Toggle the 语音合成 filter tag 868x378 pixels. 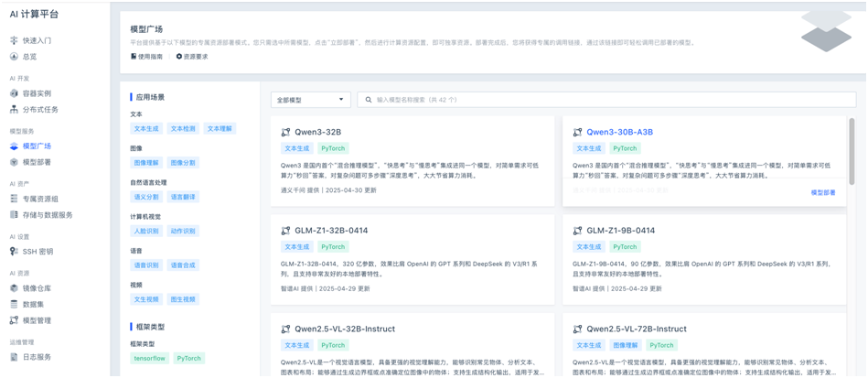click(x=183, y=265)
